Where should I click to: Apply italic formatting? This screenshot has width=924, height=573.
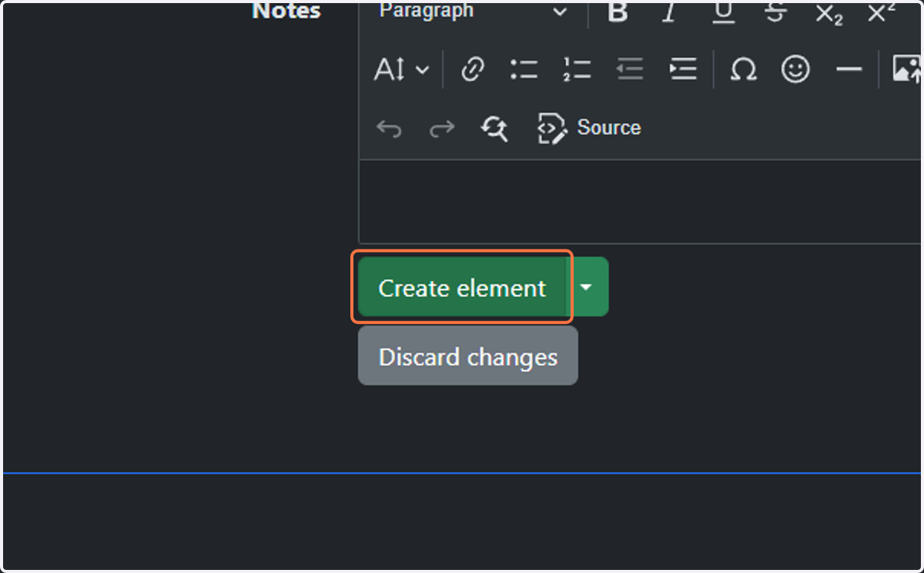[669, 13]
